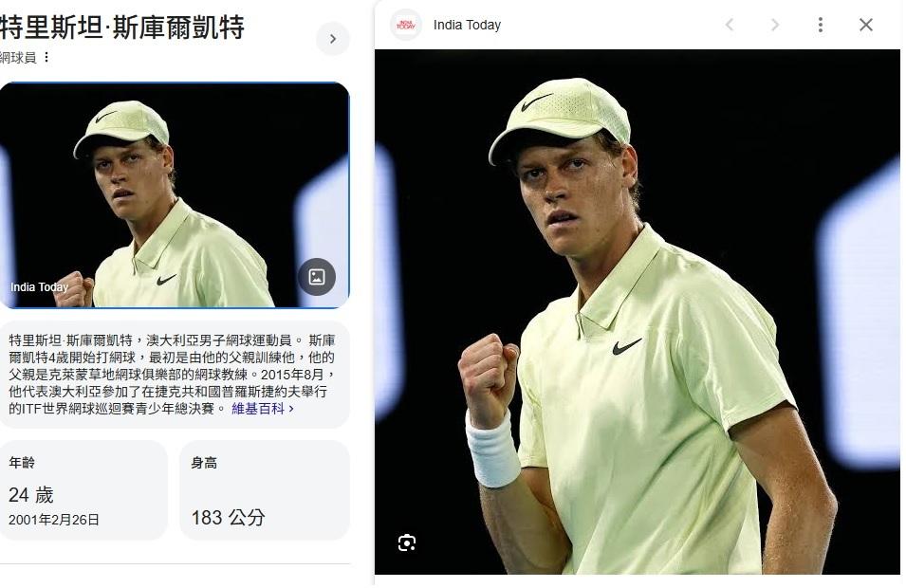Click the 2001年2月26日 birthdate text
This screenshot has width=906, height=588.
[54, 520]
